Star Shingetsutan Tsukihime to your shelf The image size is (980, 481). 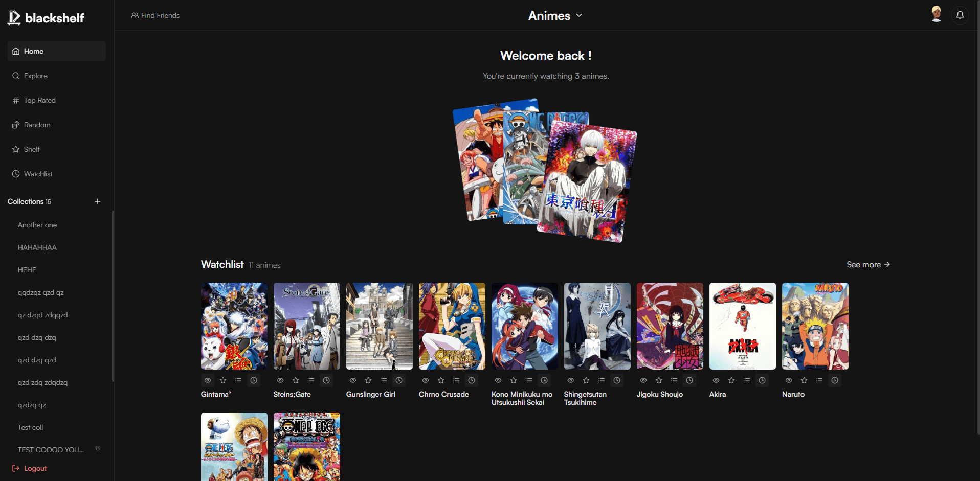586,380
